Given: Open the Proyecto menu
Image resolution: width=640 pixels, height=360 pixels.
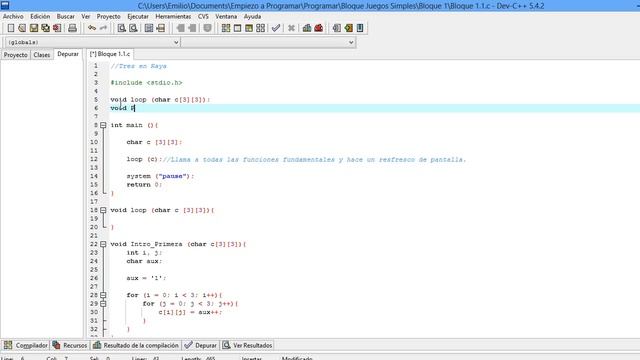Looking at the screenshot, I should [x=109, y=16].
